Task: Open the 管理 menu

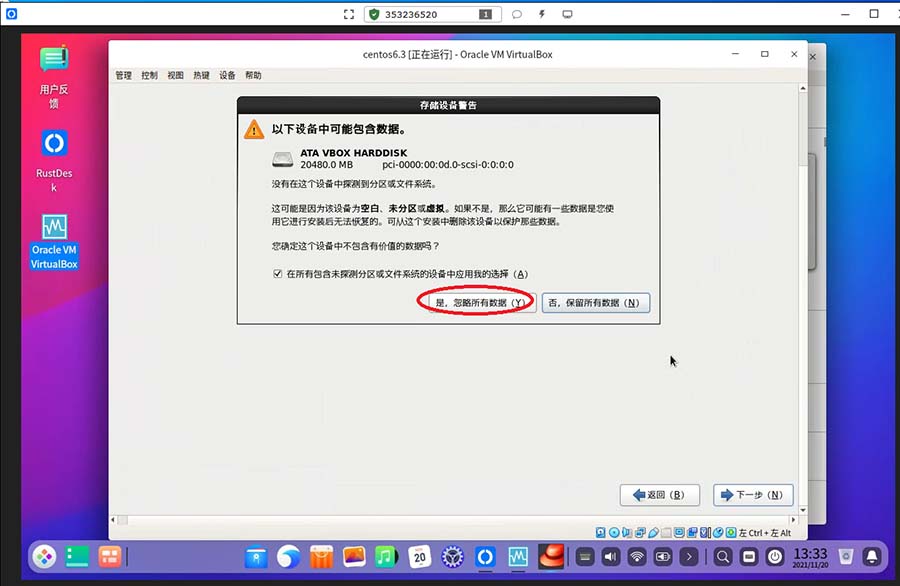Action: (x=123, y=75)
